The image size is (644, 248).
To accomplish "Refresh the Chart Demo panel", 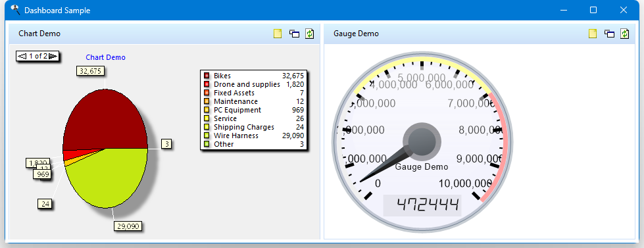I will tap(309, 34).
